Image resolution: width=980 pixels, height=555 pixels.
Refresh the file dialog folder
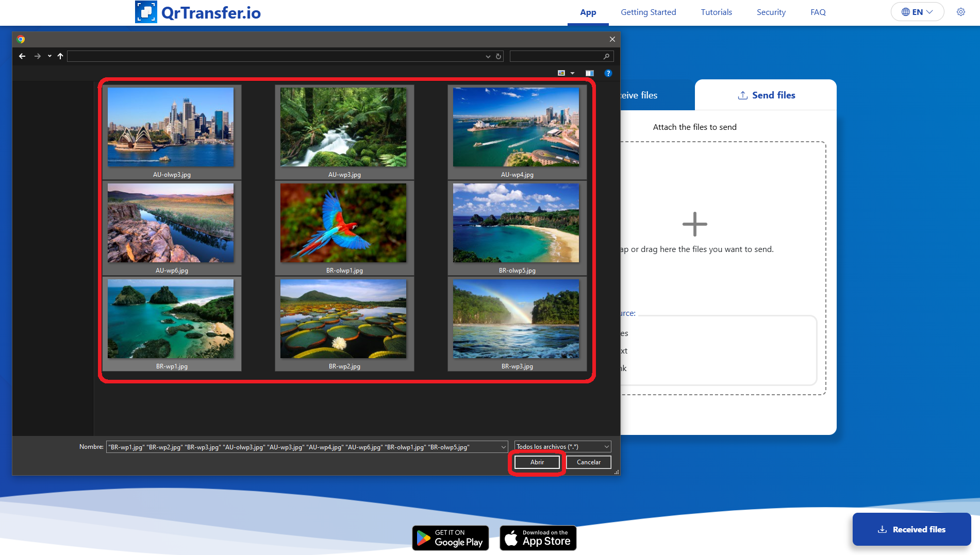(x=499, y=56)
